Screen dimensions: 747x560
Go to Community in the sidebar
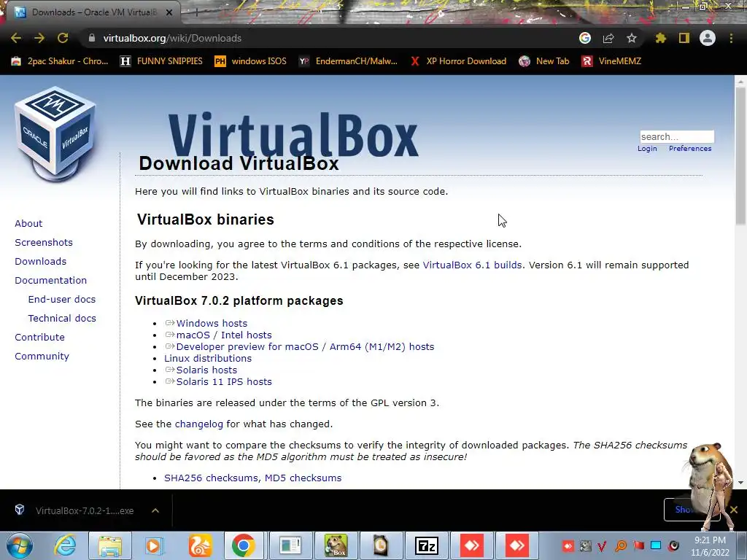42,357
